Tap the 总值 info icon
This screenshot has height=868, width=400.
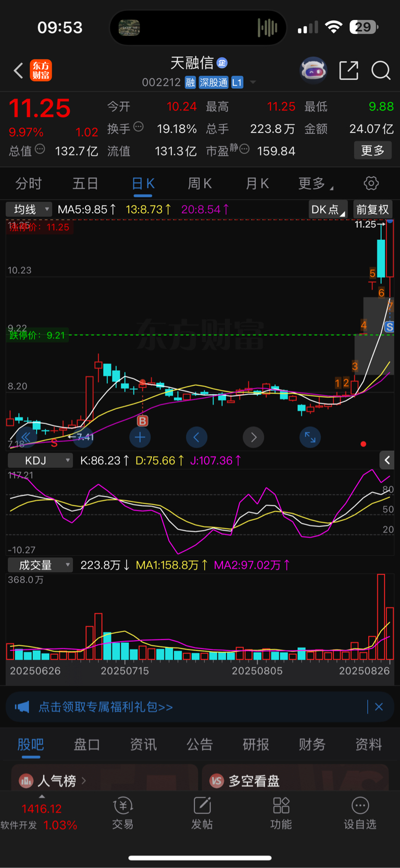[x=40, y=149]
